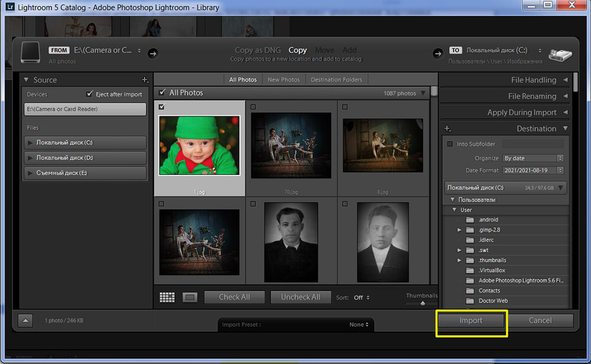The height and width of the screenshot is (364, 591).
Task: Click Uncheck All button
Action: pos(301,297)
